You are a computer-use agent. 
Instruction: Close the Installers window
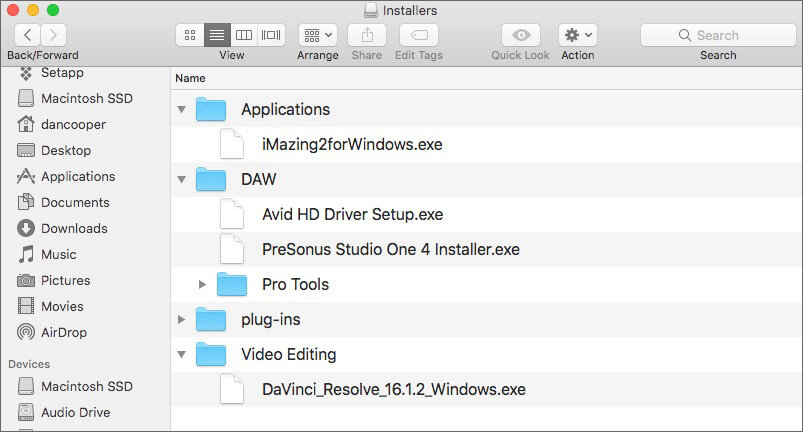pos(13,10)
